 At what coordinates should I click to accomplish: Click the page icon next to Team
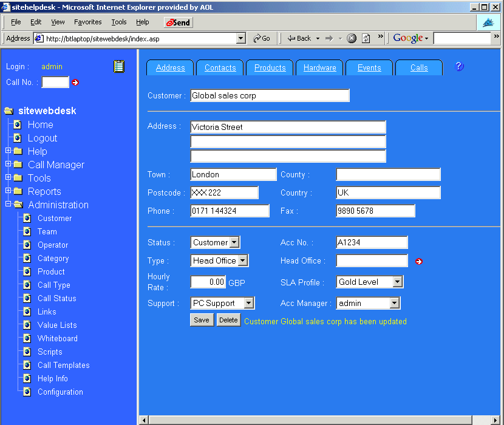(27, 231)
